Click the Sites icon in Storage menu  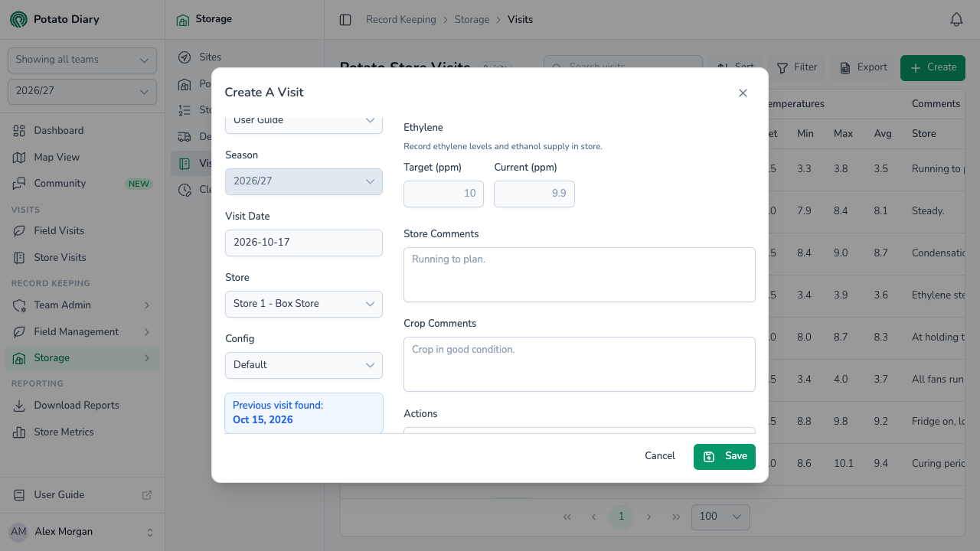(185, 57)
